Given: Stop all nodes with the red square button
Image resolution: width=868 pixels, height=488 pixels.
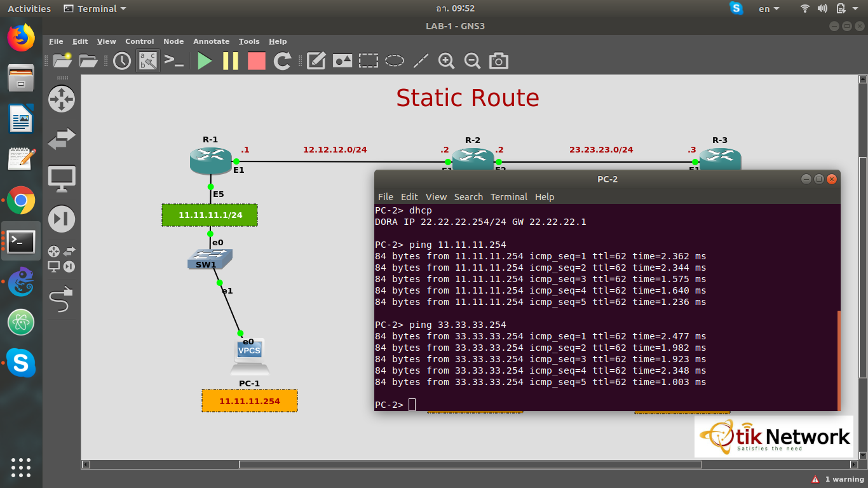Looking at the screenshot, I should pos(256,61).
